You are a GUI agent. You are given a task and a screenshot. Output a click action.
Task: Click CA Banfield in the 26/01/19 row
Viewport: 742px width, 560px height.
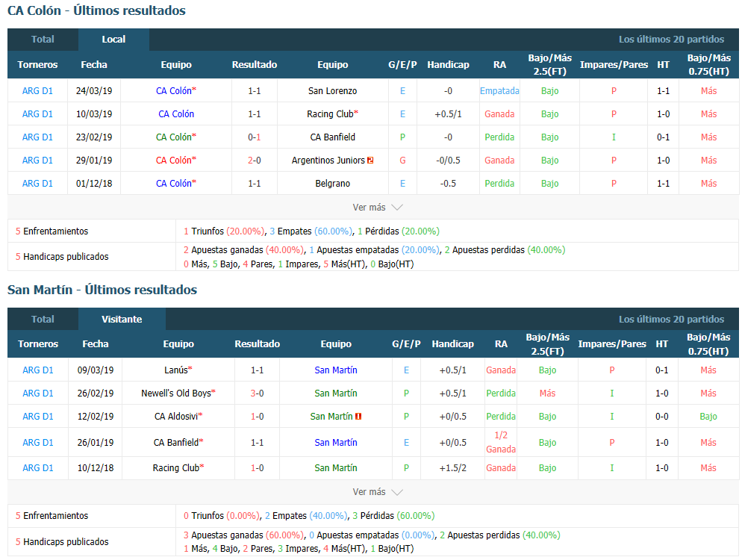coord(176,443)
